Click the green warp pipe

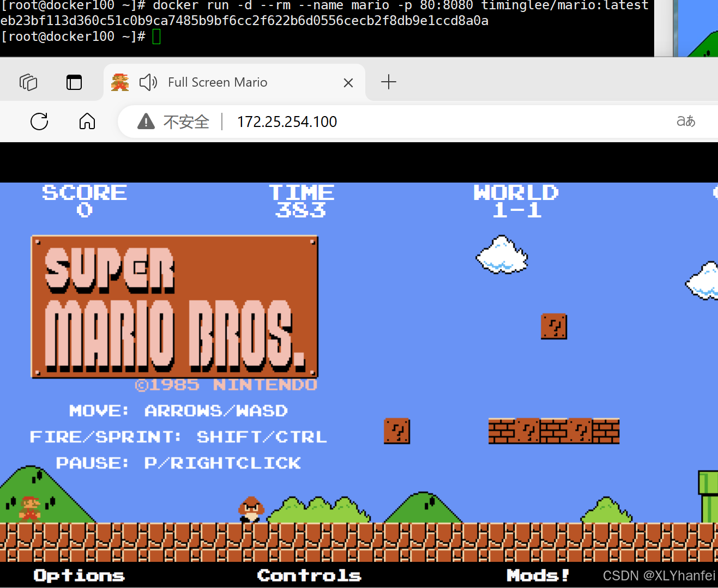tap(709, 496)
